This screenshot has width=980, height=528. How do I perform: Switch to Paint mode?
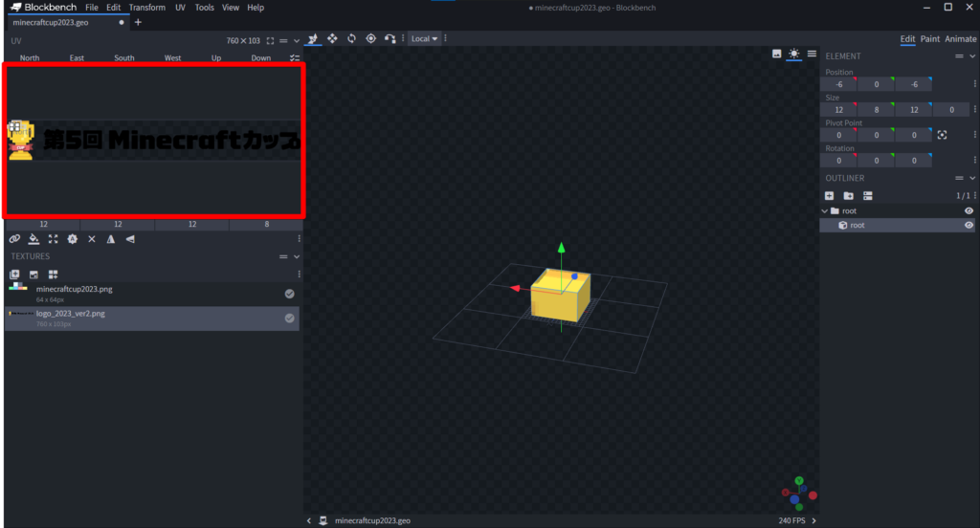[x=929, y=39]
